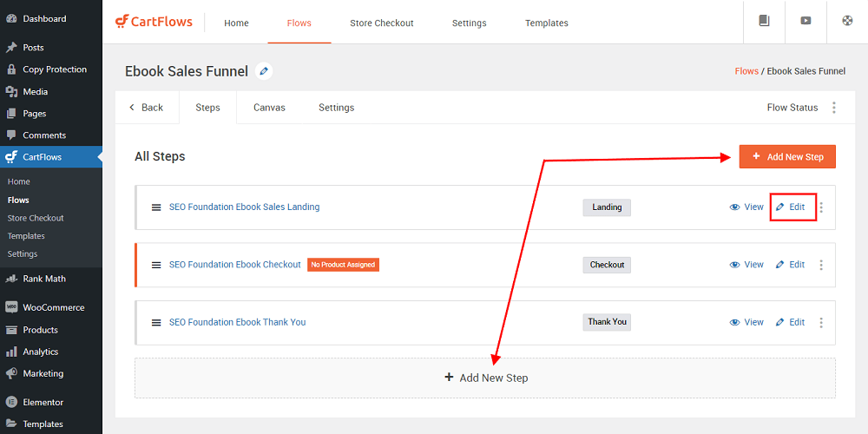This screenshot has height=434, width=868.
Task: Click the CartFlows logo in top bar
Action: click(x=154, y=23)
